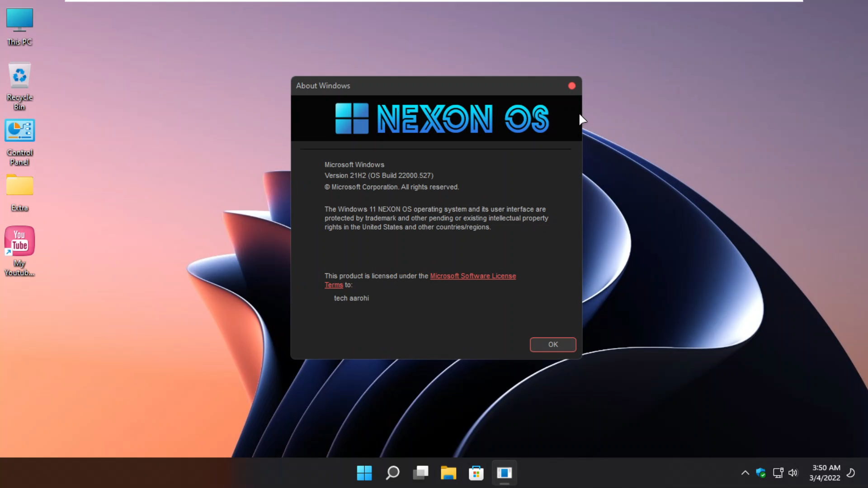
Task: Open Task View on the taskbar
Action: tap(420, 473)
